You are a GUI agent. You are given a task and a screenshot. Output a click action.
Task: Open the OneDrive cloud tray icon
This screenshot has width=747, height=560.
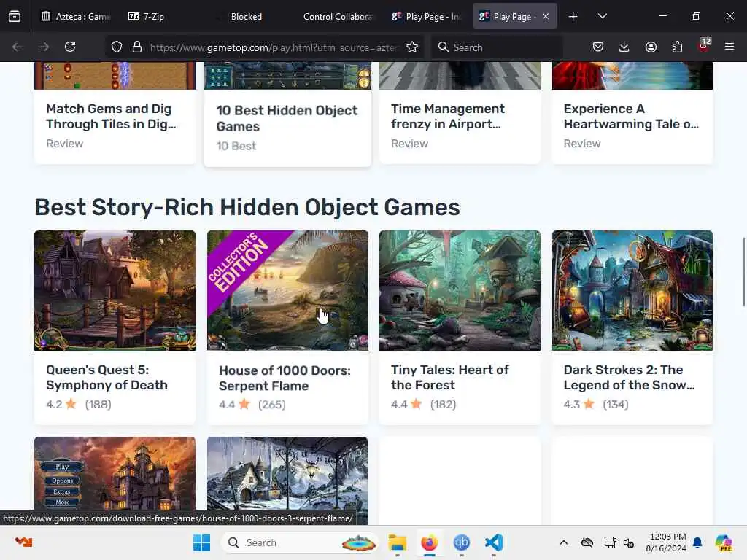tap(587, 542)
